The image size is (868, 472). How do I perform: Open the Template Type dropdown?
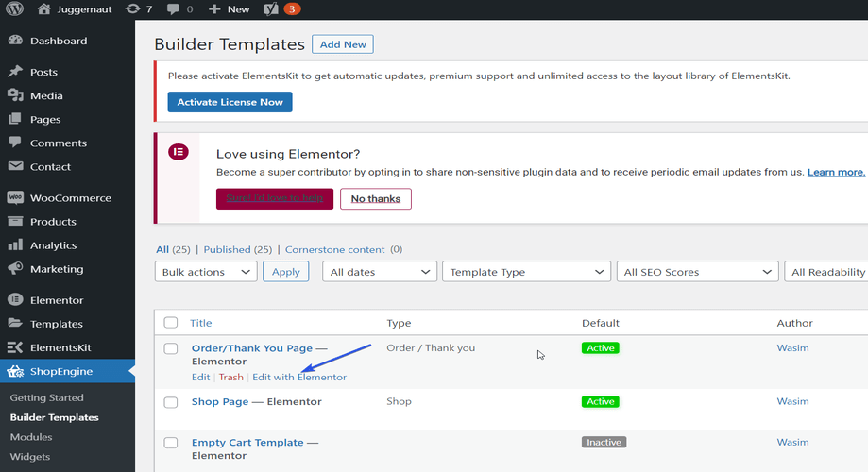(x=526, y=272)
